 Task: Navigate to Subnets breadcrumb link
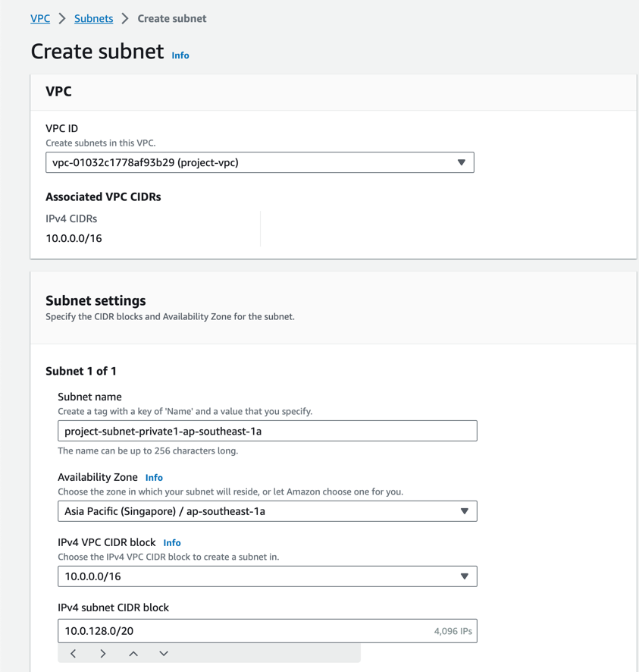tap(93, 18)
